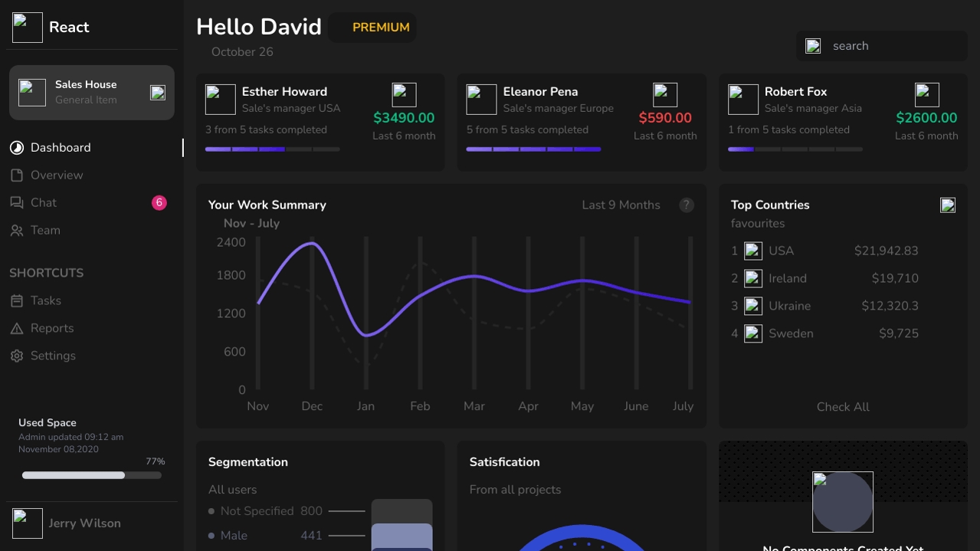Click the Jan bar in work chart
Screen dimensions: 980x551
tap(366, 313)
